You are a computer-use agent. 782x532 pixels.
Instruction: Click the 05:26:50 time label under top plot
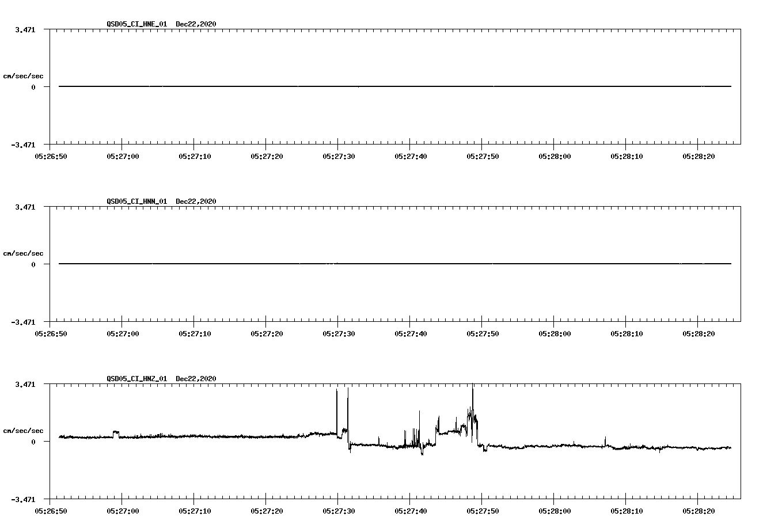(x=51, y=155)
